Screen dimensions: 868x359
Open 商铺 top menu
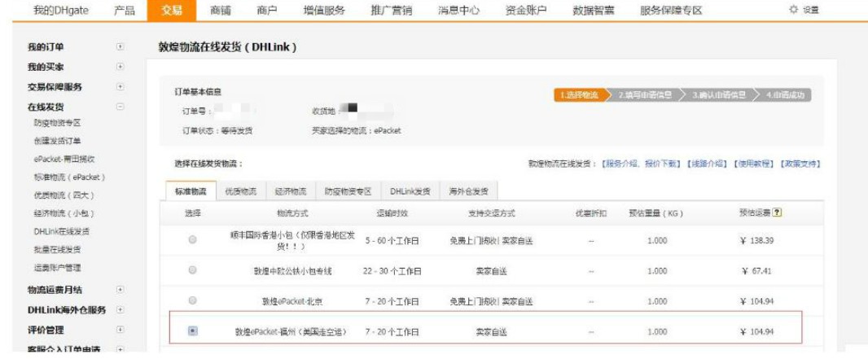221,10
